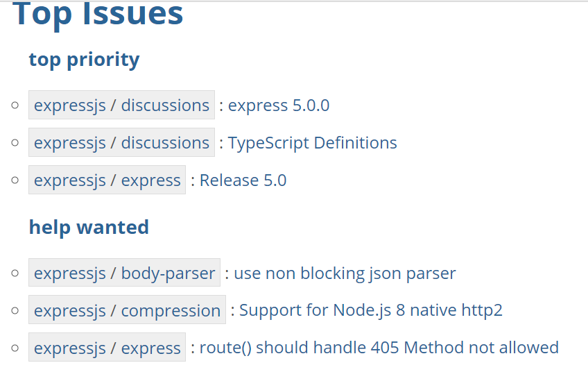Open the 'expressjs / body-parser' repo badge
The width and height of the screenshot is (588, 372).
click(x=124, y=273)
